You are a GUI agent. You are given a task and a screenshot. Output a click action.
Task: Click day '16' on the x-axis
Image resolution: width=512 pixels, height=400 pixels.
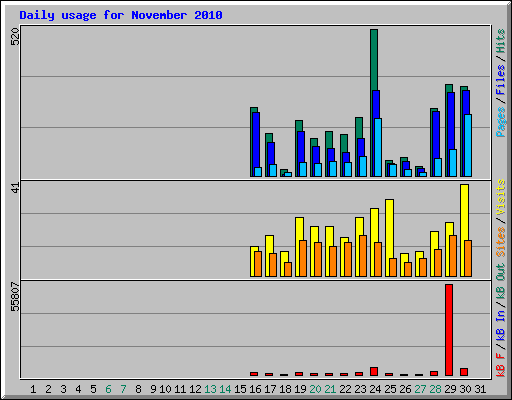click(255, 389)
